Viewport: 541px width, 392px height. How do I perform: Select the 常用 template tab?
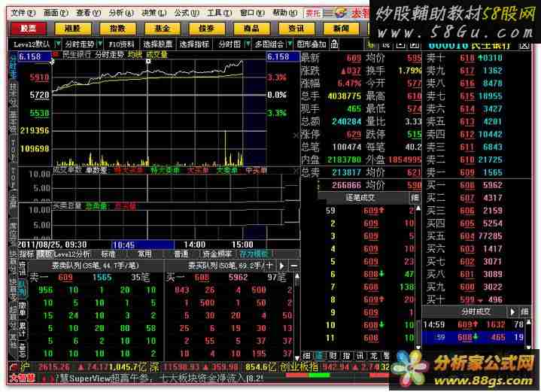pos(144,254)
